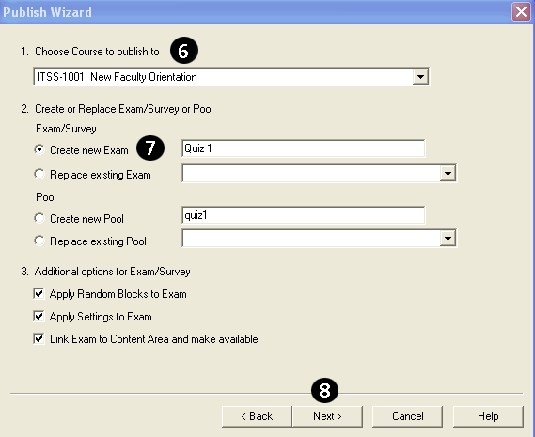Screen dimensions: 535x437
Task: Click the step 7 callout marker
Action: tap(150, 148)
